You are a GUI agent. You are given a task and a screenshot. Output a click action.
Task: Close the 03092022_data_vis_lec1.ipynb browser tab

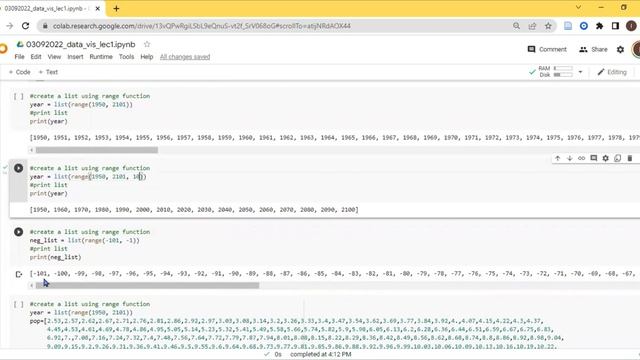pyautogui.click(x=98, y=8)
